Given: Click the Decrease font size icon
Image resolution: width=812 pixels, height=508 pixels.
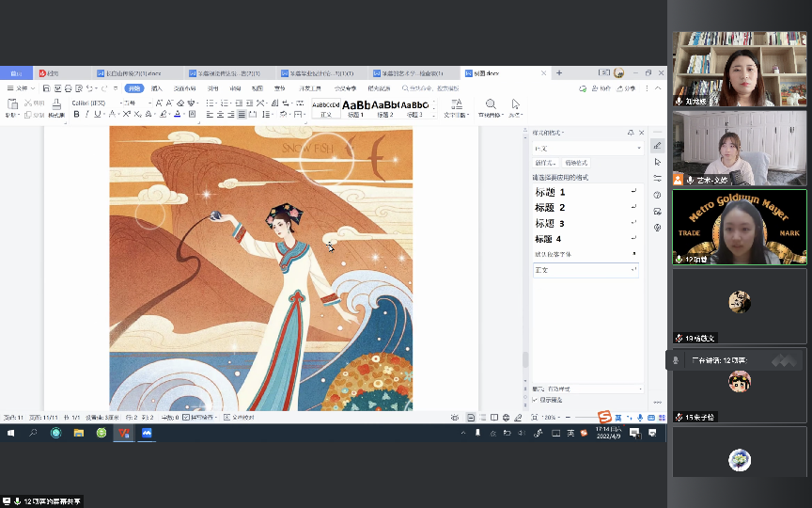Looking at the screenshot, I should [x=169, y=103].
